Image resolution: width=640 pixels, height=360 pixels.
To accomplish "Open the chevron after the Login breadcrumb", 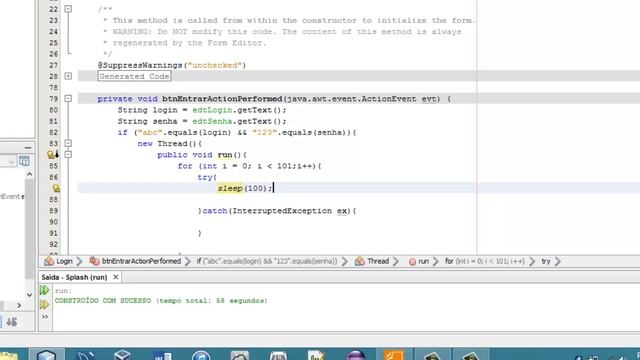I will pyautogui.click(x=80, y=261).
